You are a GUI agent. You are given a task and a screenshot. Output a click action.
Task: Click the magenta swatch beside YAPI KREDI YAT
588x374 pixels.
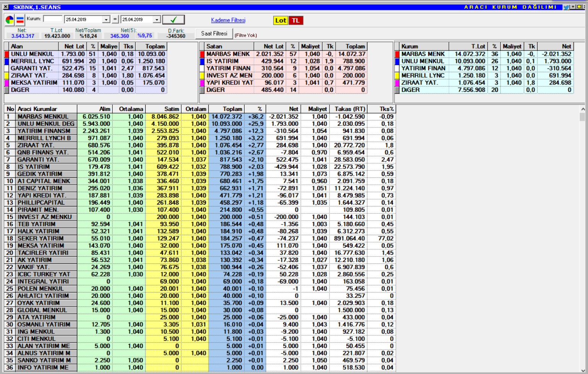[202, 83]
